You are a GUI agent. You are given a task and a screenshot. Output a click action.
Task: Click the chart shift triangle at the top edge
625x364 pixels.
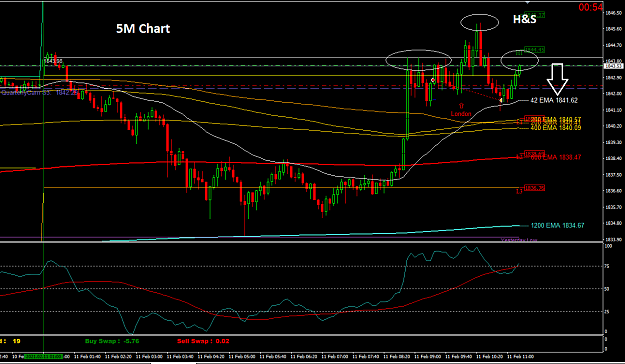tap(527, 3)
